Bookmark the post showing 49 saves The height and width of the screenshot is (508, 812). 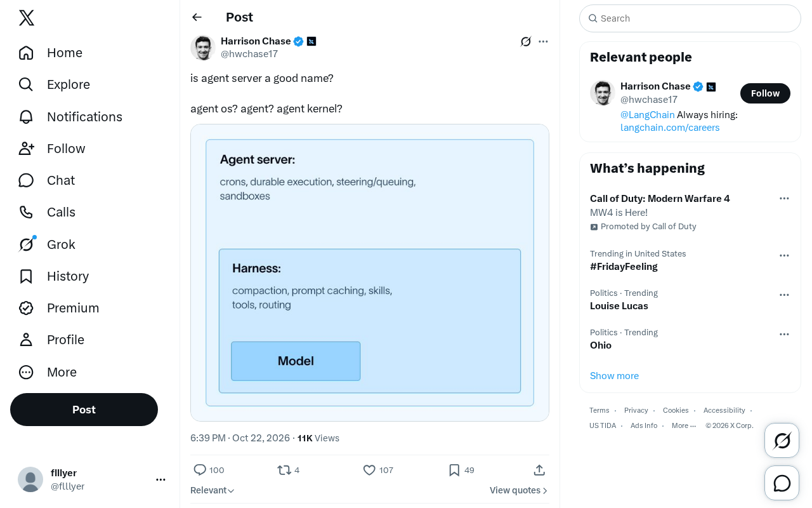pos(454,470)
